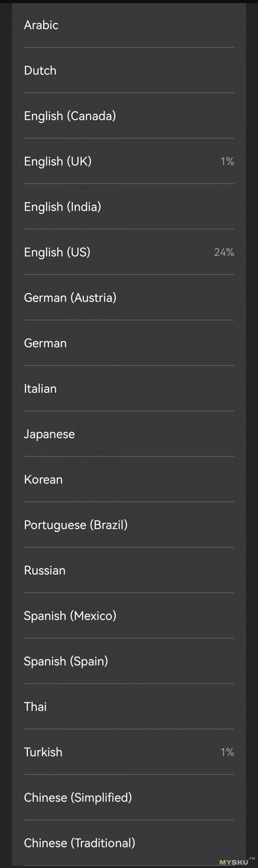Select English (Canada) option

point(129,116)
